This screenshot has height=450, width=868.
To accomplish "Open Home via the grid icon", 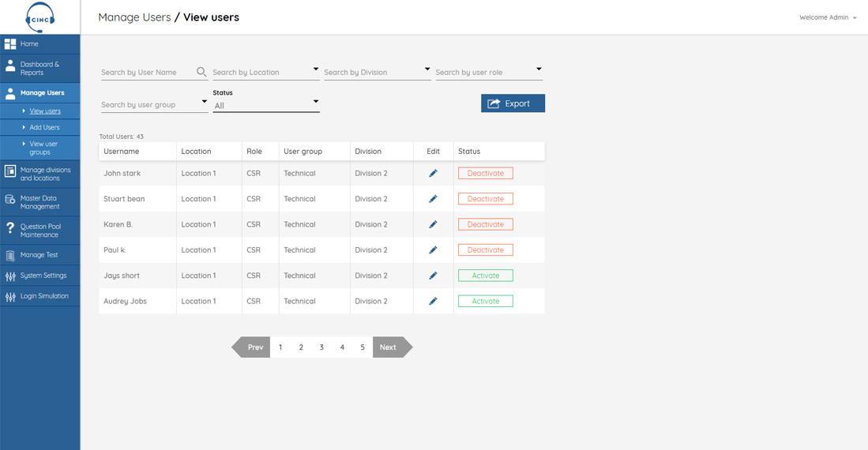I will (10, 43).
